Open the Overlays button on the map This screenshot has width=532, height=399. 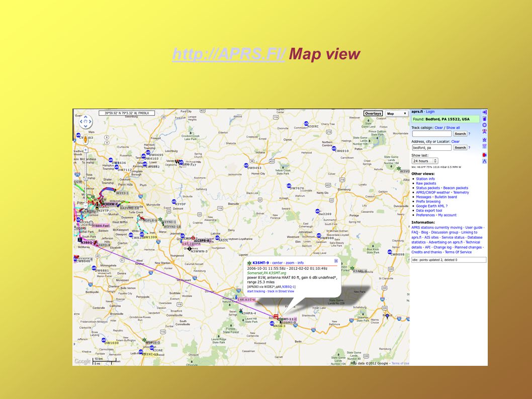coord(373,114)
